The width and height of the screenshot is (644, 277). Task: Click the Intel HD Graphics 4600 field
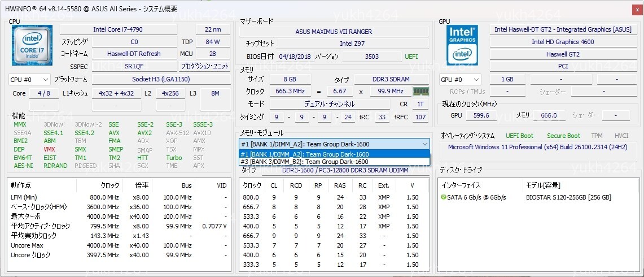(x=563, y=42)
